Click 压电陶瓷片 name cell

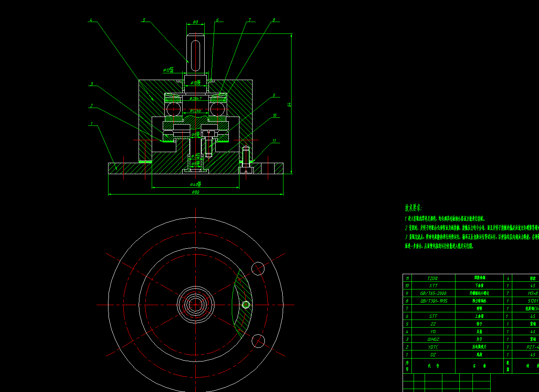479,347
